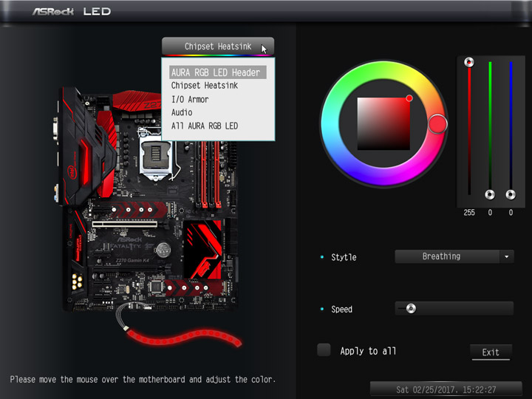Click the chipset heatsink on the motherboard
532x399 pixels.
(202, 250)
